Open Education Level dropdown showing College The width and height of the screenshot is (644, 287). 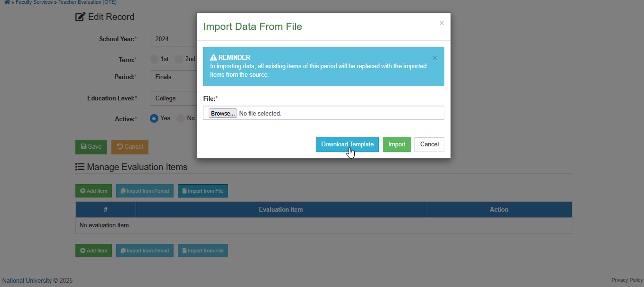coord(174,99)
